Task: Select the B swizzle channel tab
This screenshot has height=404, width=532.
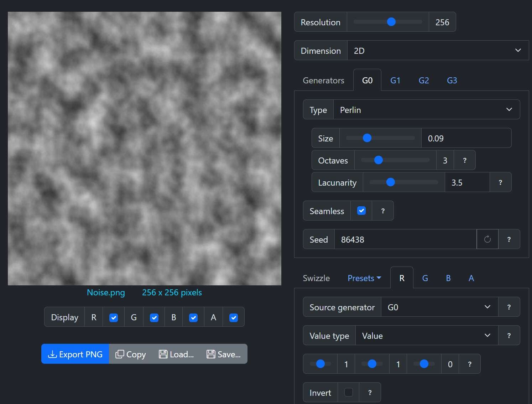Action: pos(448,278)
